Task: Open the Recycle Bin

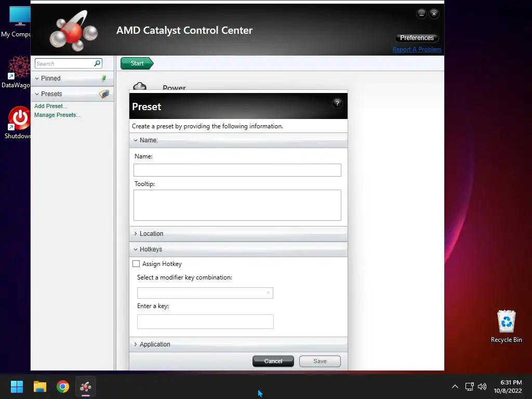Action: pos(506,326)
